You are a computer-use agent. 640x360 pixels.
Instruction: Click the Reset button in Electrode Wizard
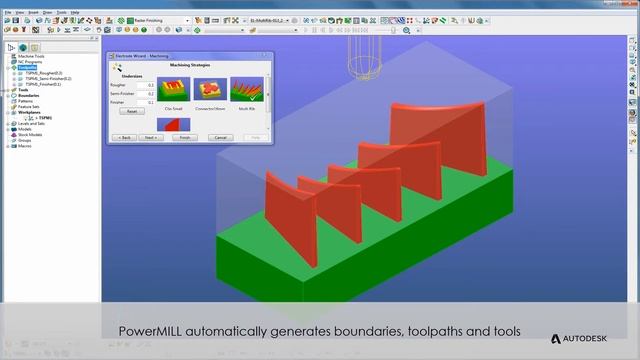click(x=132, y=111)
